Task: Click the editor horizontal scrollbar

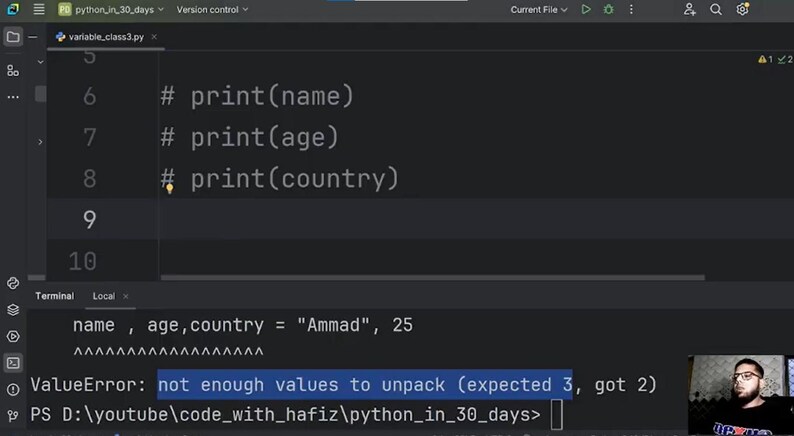Action: click(x=432, y=278)
